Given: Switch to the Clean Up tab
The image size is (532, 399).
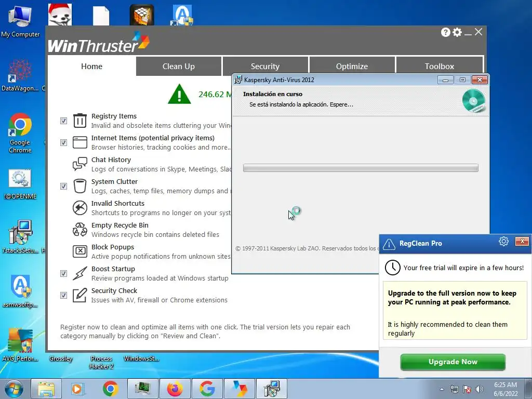Looking at the screenshot, I should coord(179,66).
